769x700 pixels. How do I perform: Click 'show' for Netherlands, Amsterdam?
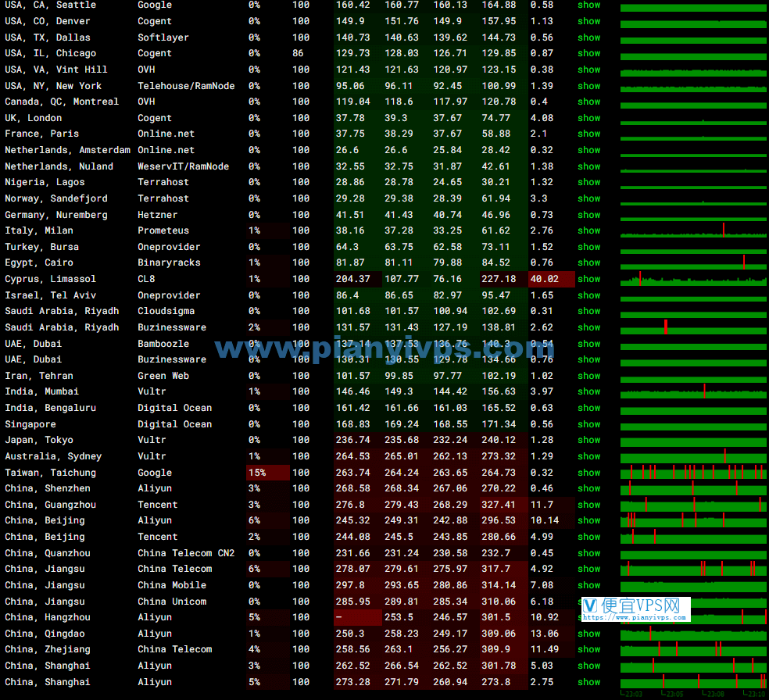pyautogui.click(x=588, y=150)
